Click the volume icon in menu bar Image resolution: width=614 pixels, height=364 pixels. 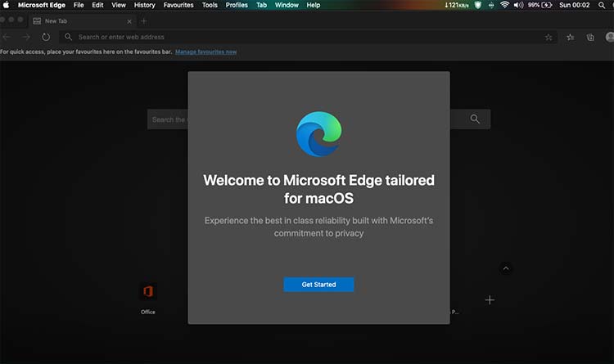(x=518, y=5)
